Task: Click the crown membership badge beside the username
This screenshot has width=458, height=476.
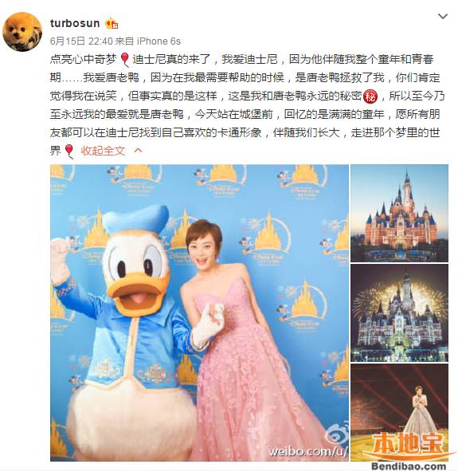Action: coord(112,23)
